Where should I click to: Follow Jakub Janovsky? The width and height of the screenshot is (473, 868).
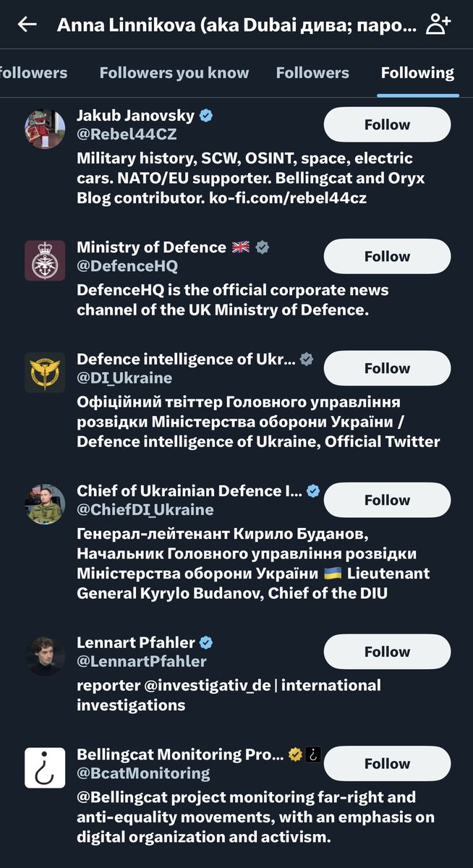387,124
